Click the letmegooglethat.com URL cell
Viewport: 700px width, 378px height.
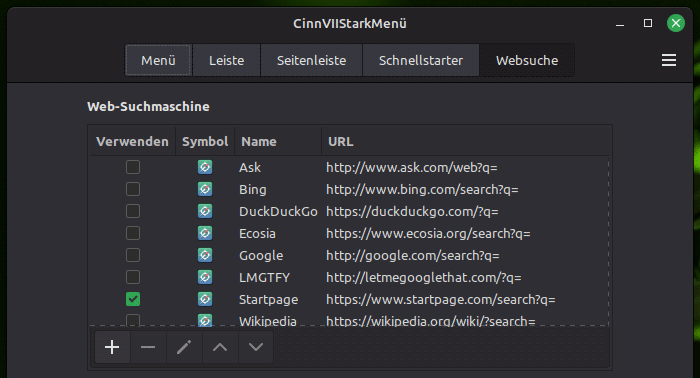[x=424, y=278]
